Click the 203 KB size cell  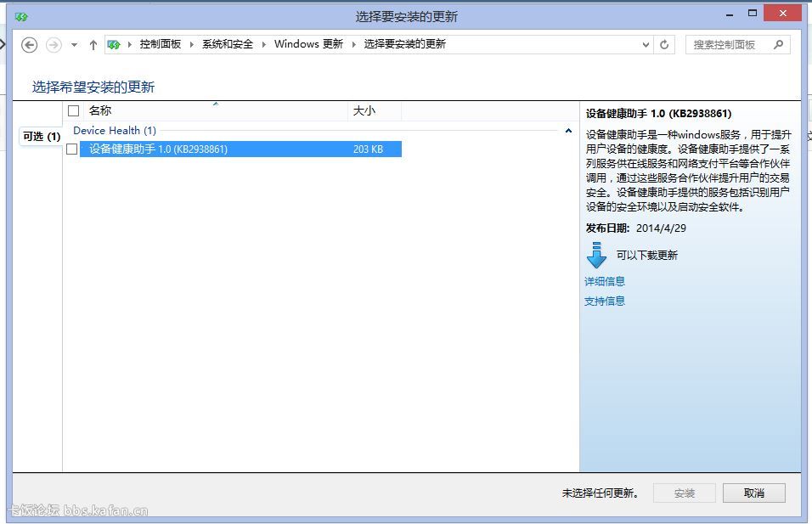click(x=368, y=149)
